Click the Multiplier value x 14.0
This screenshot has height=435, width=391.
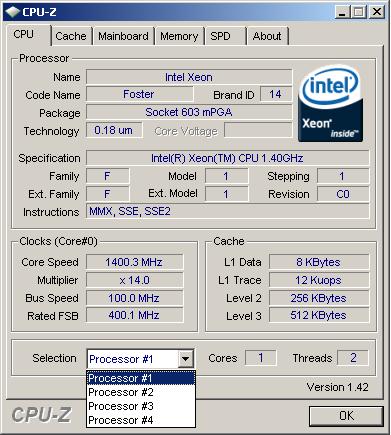coord(134,280)
